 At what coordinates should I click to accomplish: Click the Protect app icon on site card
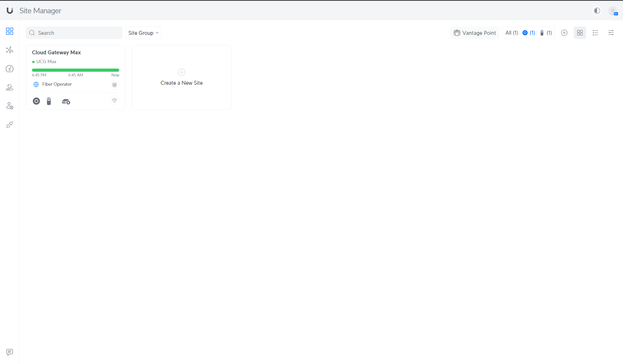(49, 101)
